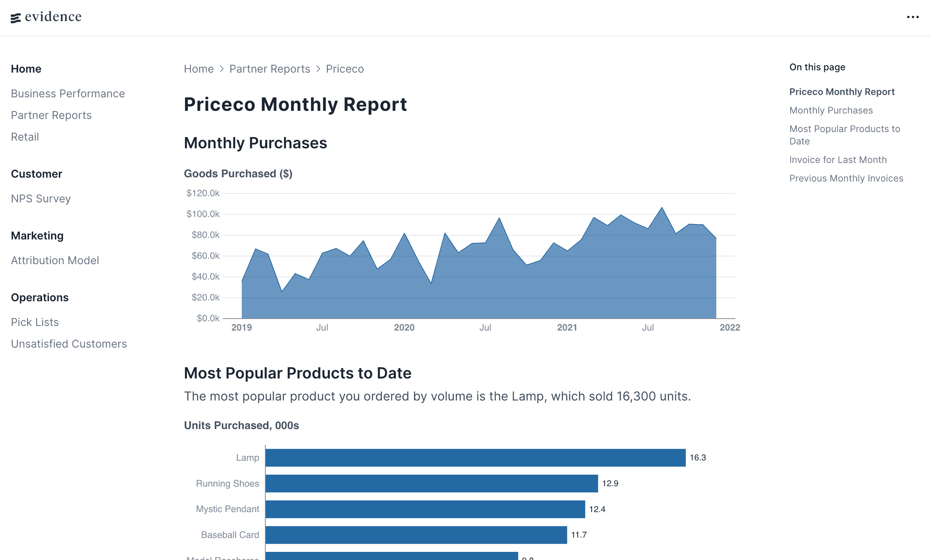Viewport: 930px width, 560px height.
Task: Click the Lamp bar in the chart
Action: point(475,458)
